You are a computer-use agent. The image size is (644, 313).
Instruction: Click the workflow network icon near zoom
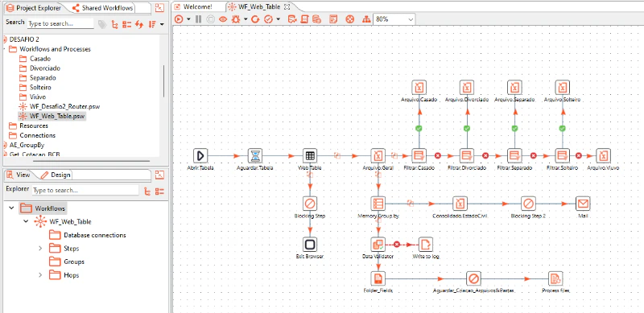point(366,19)
